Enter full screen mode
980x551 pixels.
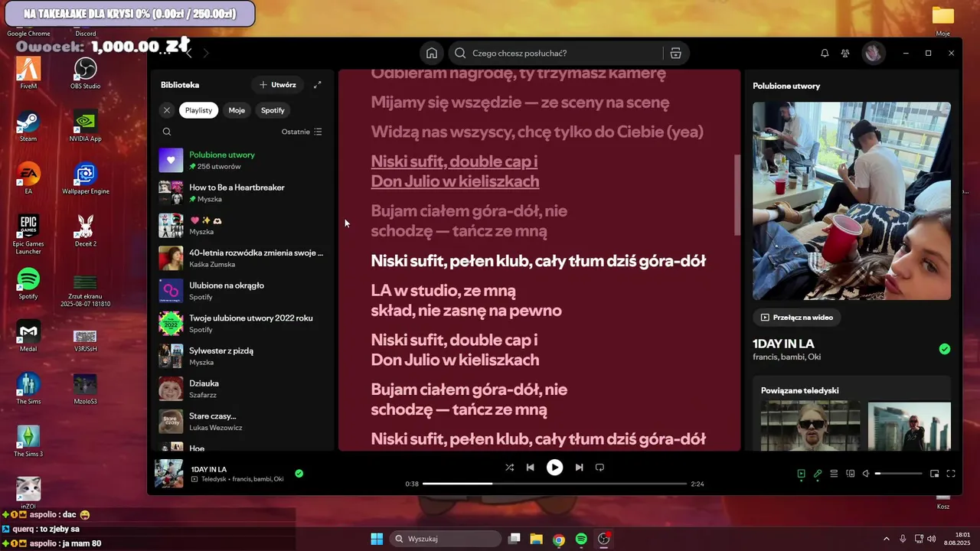[x=951, y=474]
